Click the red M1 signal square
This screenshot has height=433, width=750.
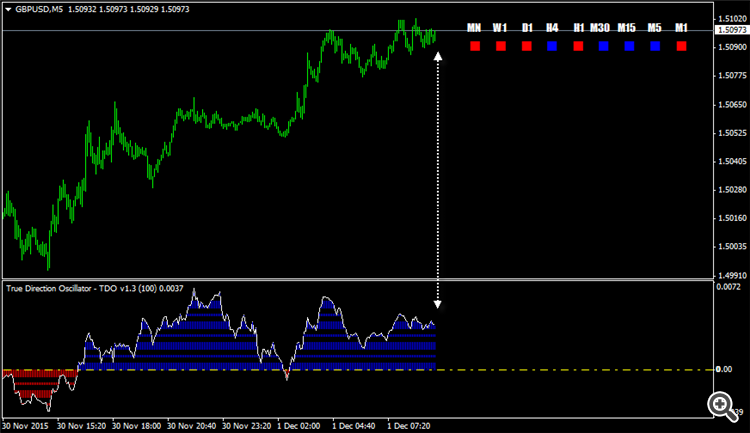[682, 46]
